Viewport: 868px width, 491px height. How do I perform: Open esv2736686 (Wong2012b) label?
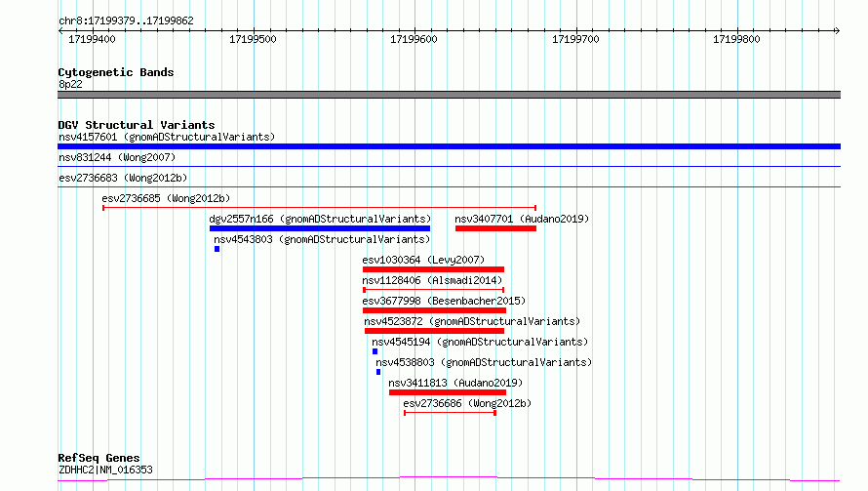pyautogui.click(x=467, y=403)
